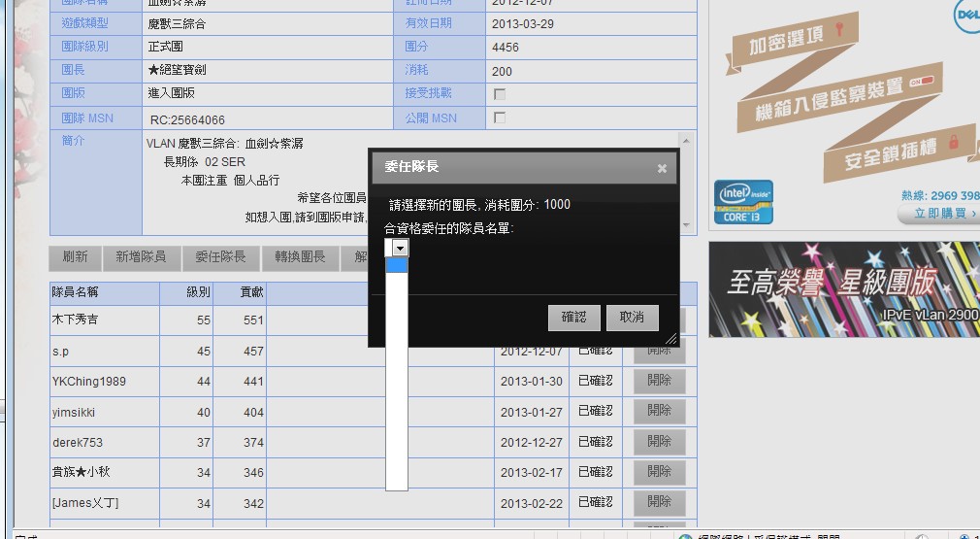Open the 新增隊員 tab button

pyautogui.click(x=141, y=257)
